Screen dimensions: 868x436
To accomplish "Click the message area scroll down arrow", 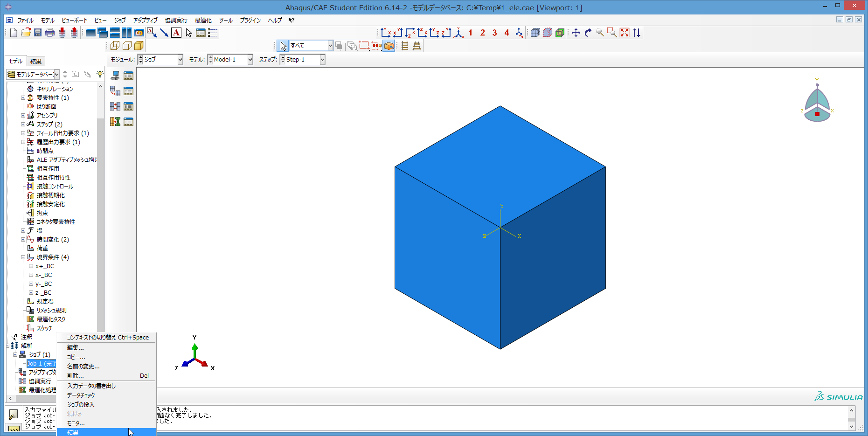I will [x=851, y=427].
